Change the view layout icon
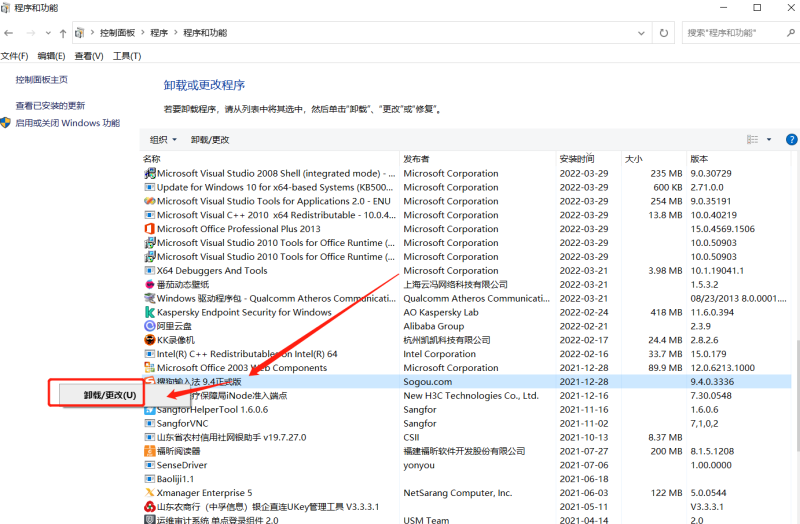800x524 pixels. [x=753, y=140]
